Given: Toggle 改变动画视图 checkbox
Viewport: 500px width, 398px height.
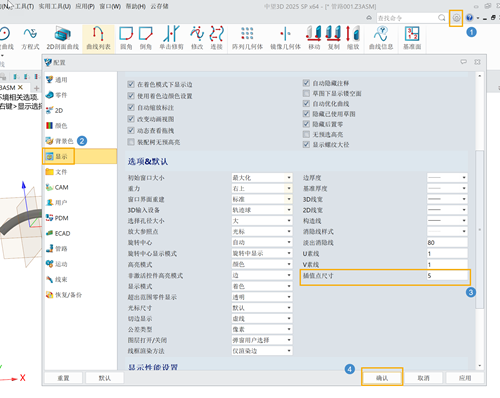Looking at the screenshot, I should pos(131,119).
